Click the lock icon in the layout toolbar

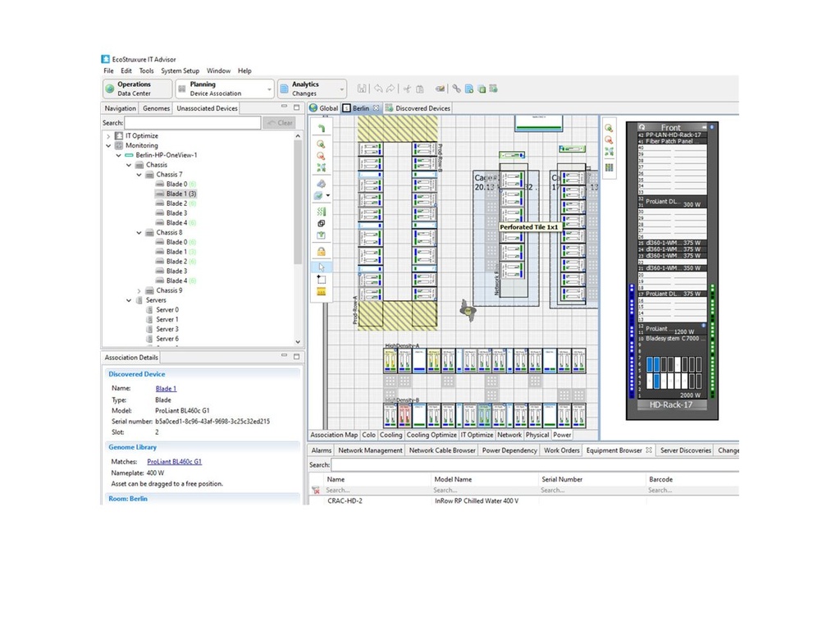[321, 251]
